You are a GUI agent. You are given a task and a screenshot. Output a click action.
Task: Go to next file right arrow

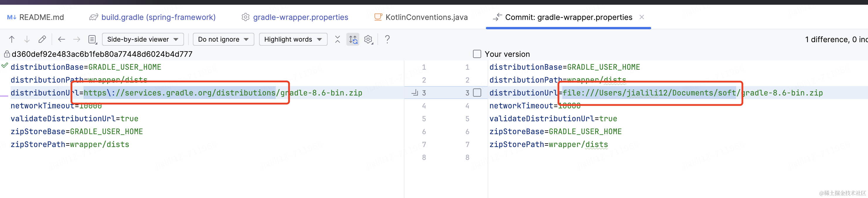tap(77, 40)
